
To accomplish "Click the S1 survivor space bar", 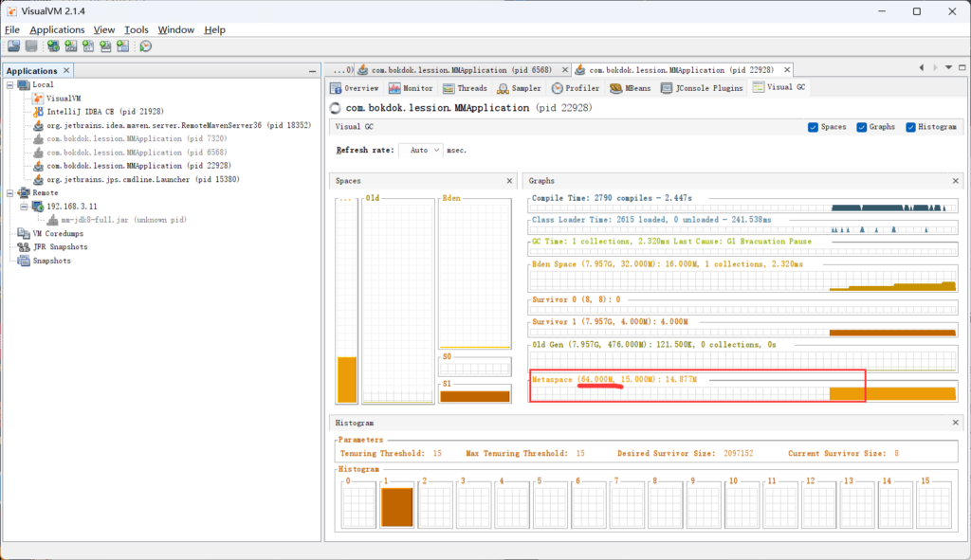I will [x=475, y=396].
